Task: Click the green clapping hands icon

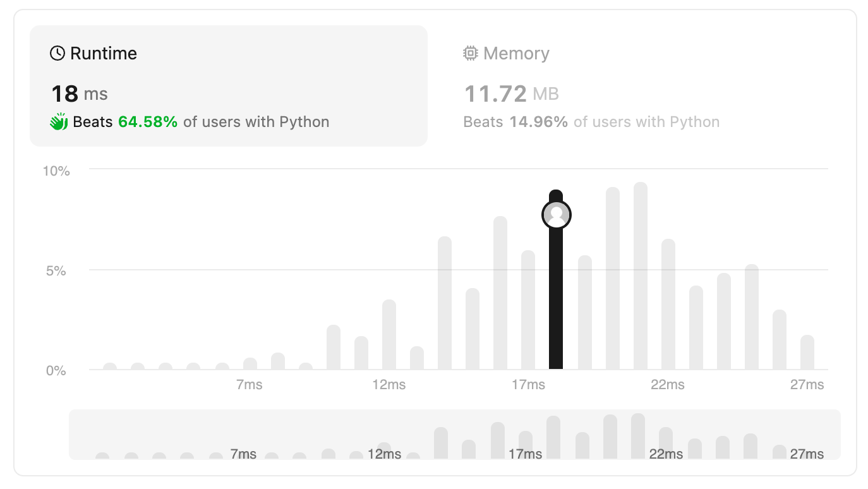Action: (59, 121)
